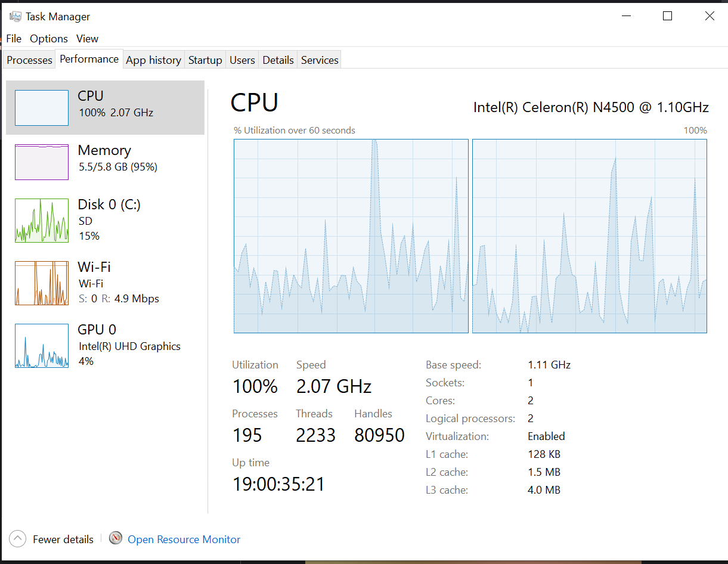Click the first logical processor utilization graph
728x564 pixels.
click(x=351, y=236)
